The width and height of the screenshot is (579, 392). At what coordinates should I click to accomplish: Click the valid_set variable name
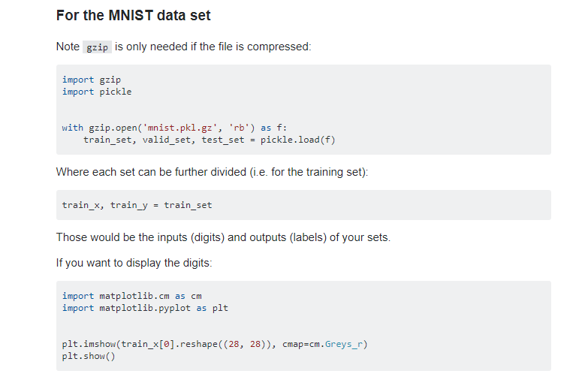167,140
